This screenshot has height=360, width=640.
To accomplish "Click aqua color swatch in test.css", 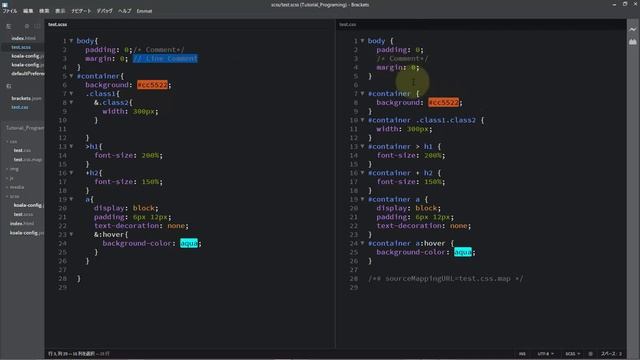I will click(462, 252).
